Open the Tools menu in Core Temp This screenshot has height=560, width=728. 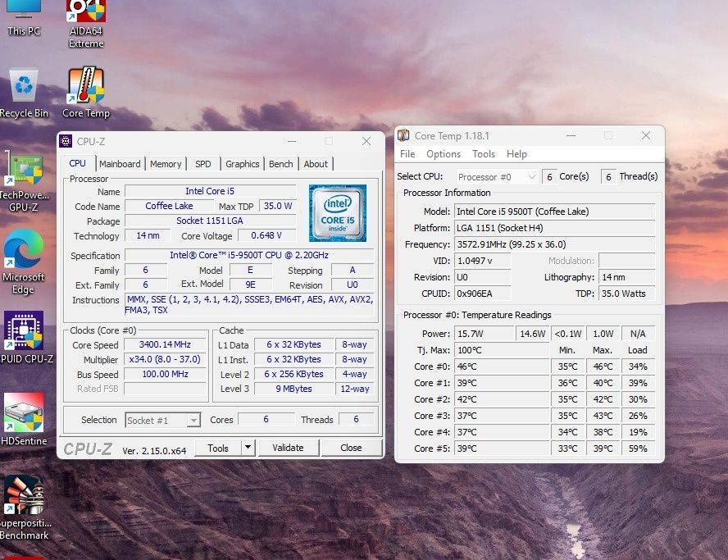(484, 154)
